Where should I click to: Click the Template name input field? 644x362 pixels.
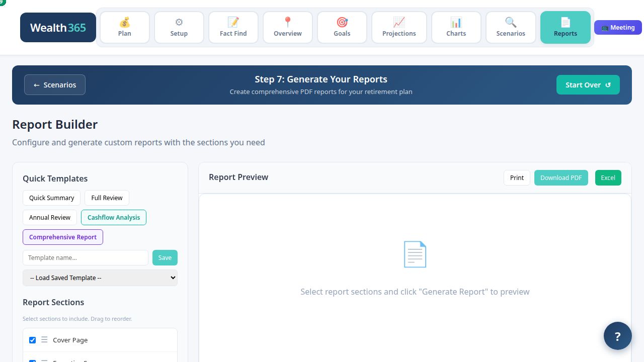(85, 257)
